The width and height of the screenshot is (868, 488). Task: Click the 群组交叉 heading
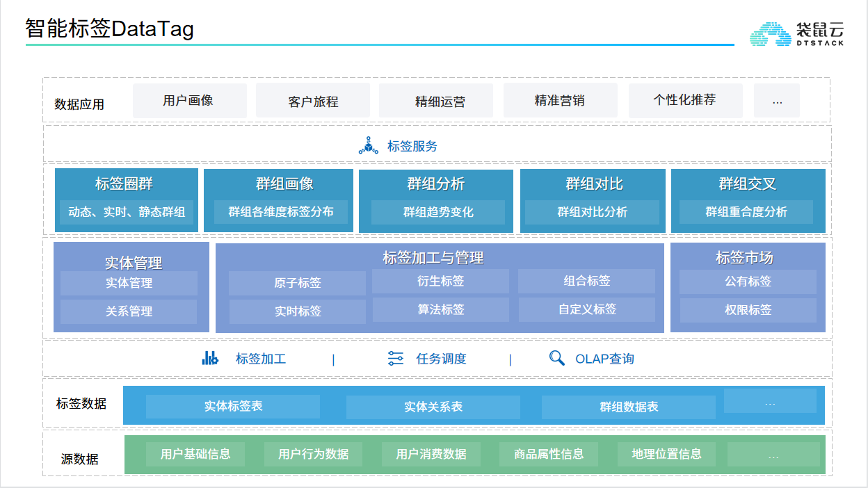pos(747,184)
